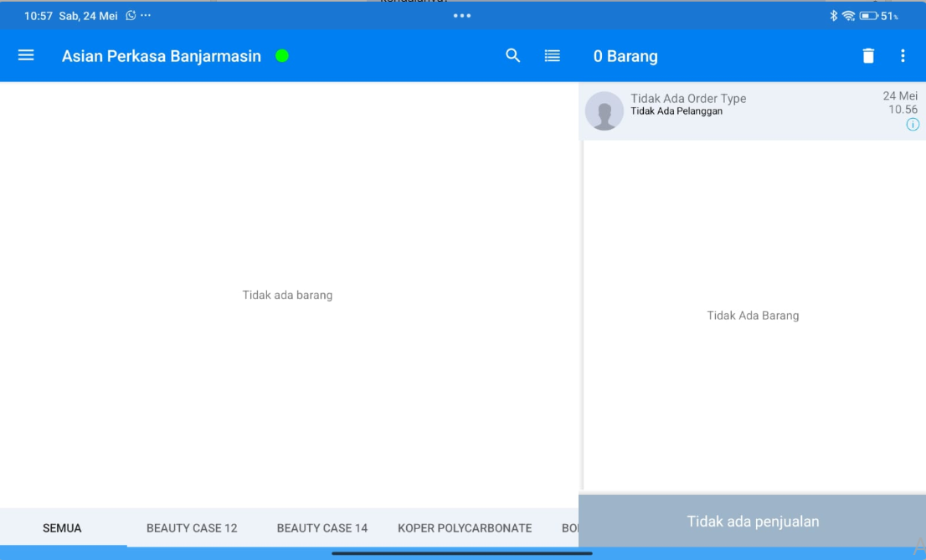This screenshot has width=926, height=560.
Task: Clear cart using the trash icon
Action: coord(868,56)
